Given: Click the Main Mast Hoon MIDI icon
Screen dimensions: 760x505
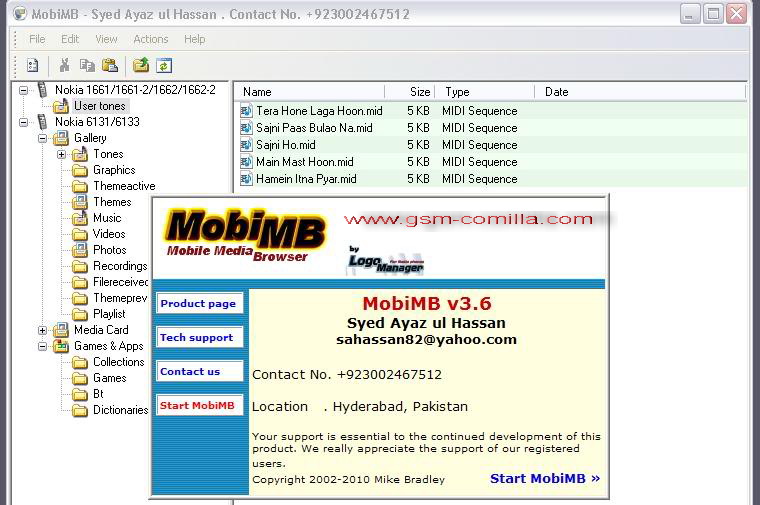Looking at the screenshot, I should click(246, 162).
